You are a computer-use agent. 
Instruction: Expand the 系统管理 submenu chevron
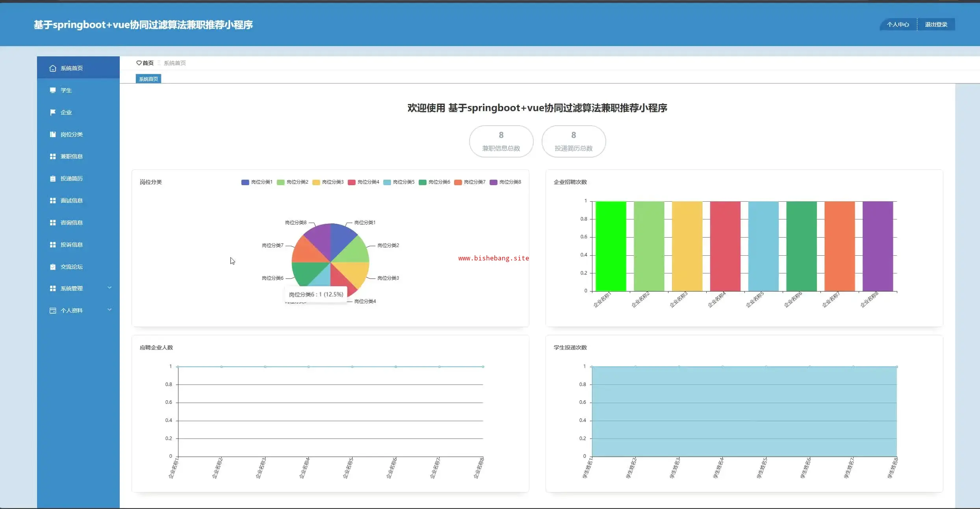coord(110,288)
